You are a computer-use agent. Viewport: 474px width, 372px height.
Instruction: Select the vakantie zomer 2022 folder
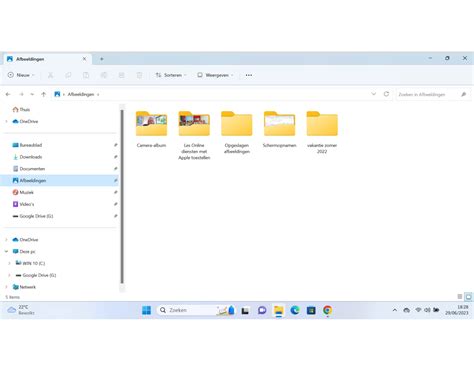pos(322,132)
